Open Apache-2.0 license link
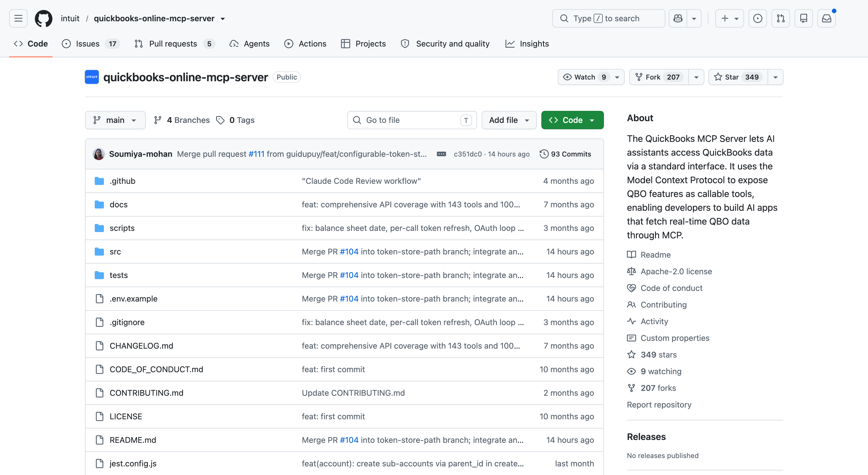 [669, 271]
